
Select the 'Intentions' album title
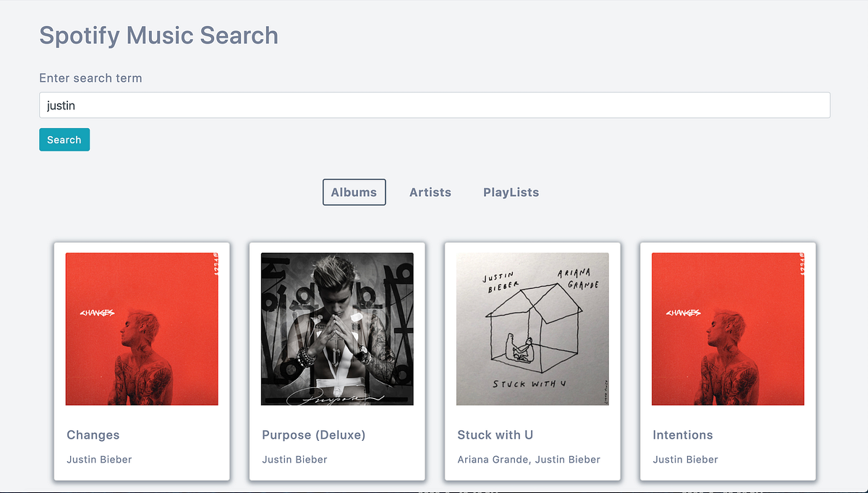coord(683,434)
